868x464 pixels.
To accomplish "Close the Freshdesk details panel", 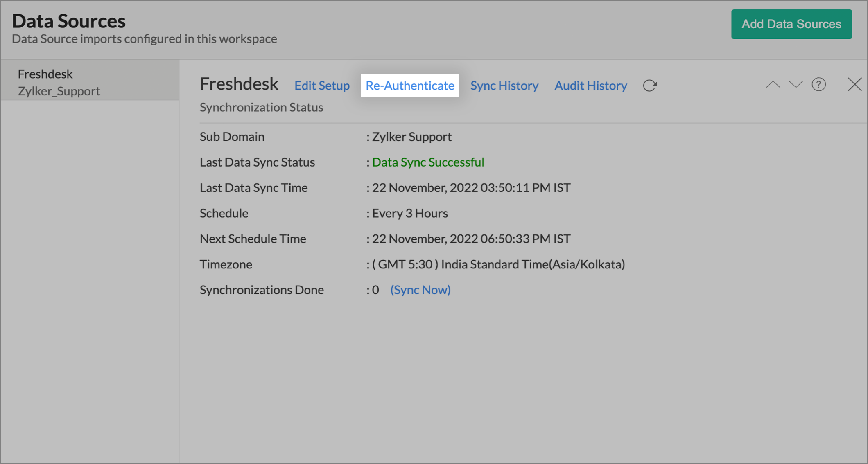I will [854, 85].
